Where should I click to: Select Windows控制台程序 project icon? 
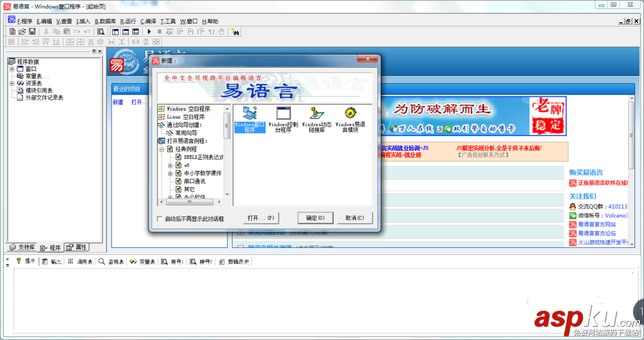pos(283,119)
